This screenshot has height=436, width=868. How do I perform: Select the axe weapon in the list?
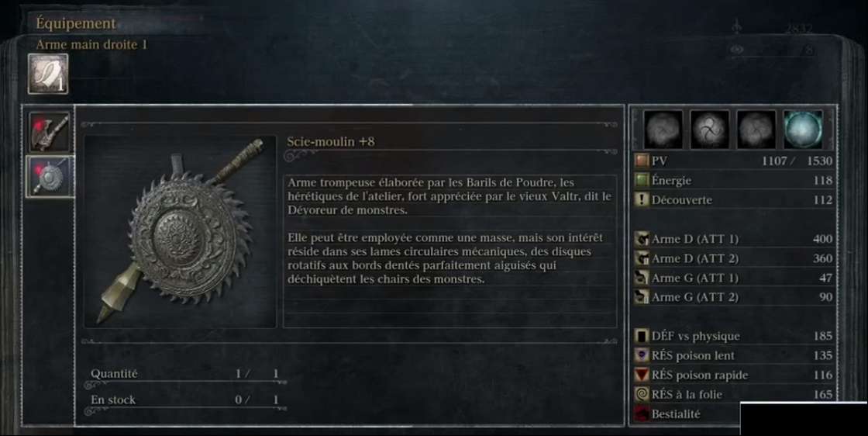click(x=50, y=132)
